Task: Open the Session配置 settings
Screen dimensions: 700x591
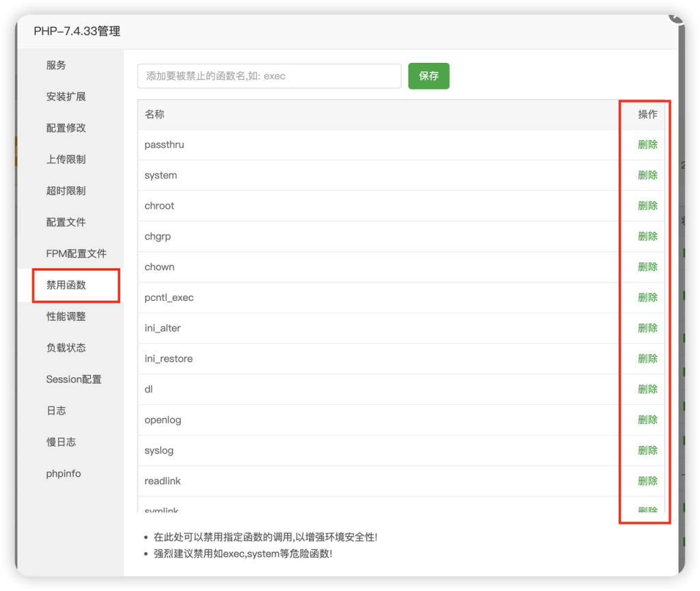Action: 73,379
